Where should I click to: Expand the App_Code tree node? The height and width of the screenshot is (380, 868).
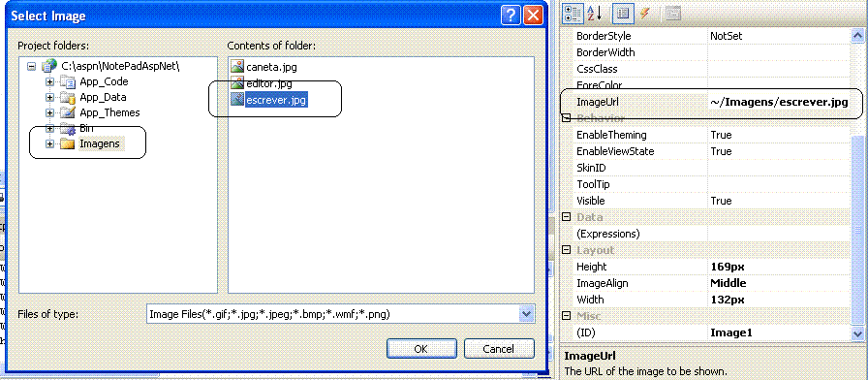point(49,82)
